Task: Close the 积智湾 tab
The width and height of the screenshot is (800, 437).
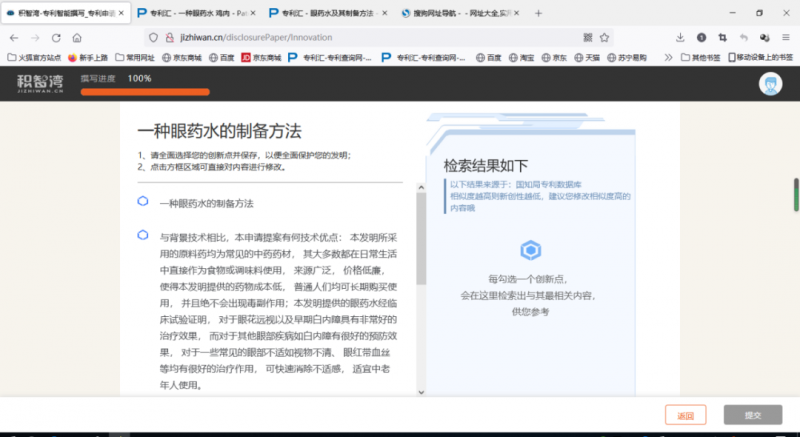Action: point(121,13)
